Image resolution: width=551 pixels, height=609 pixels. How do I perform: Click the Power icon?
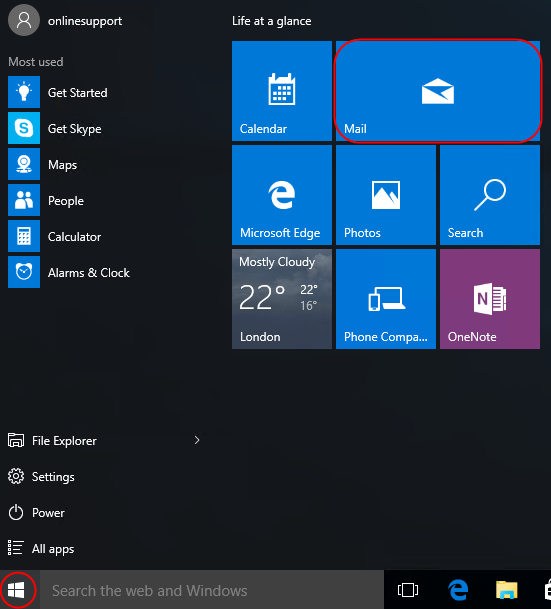(x=16, y=512)
